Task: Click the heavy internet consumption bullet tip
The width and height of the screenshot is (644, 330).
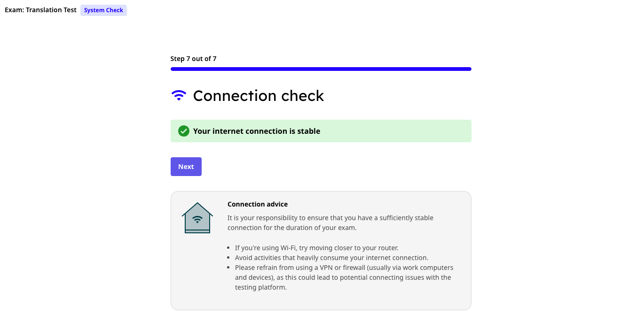Action: (332, 258)
